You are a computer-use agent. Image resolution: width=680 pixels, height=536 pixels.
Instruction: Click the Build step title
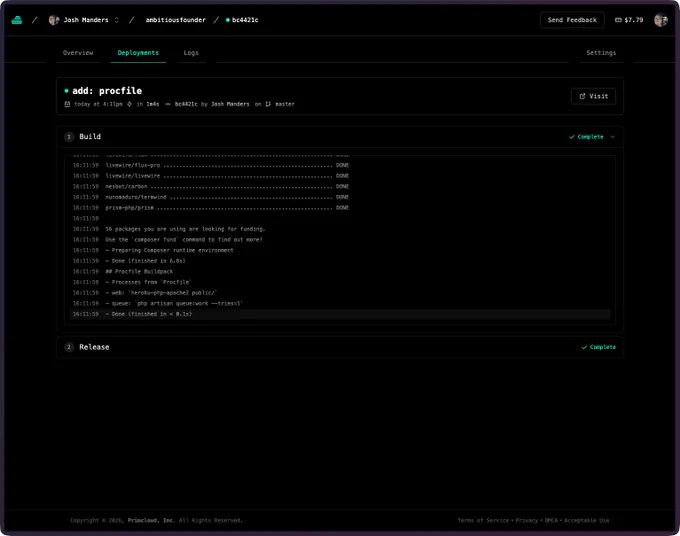tap(90, 137)
